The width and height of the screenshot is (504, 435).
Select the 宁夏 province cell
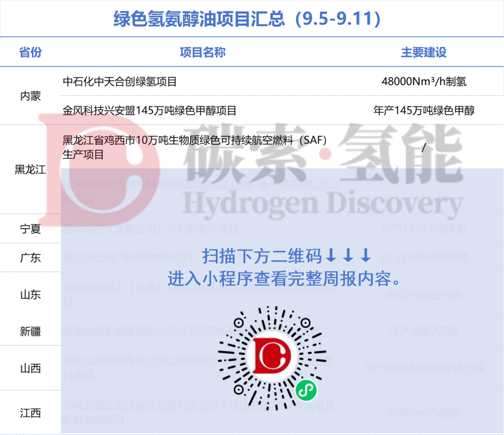click(x=30, y=229)
